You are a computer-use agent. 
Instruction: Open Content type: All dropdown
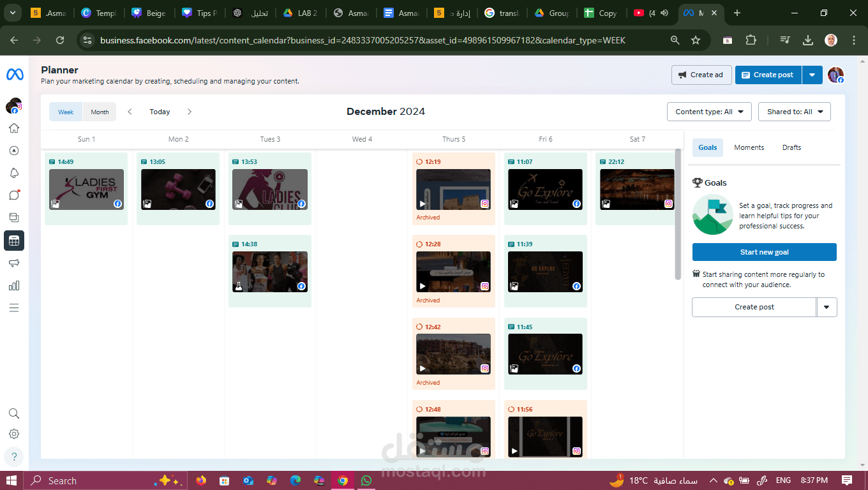709,112
